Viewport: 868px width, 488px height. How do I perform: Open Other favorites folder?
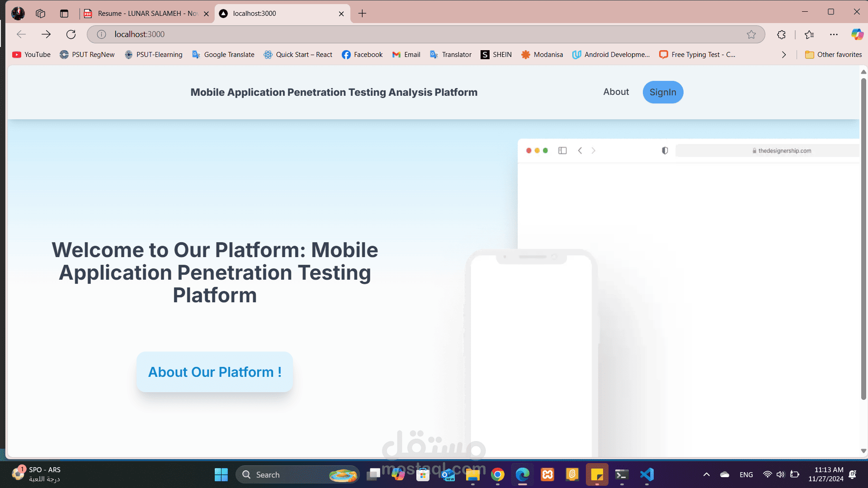(x=833, y=55)
